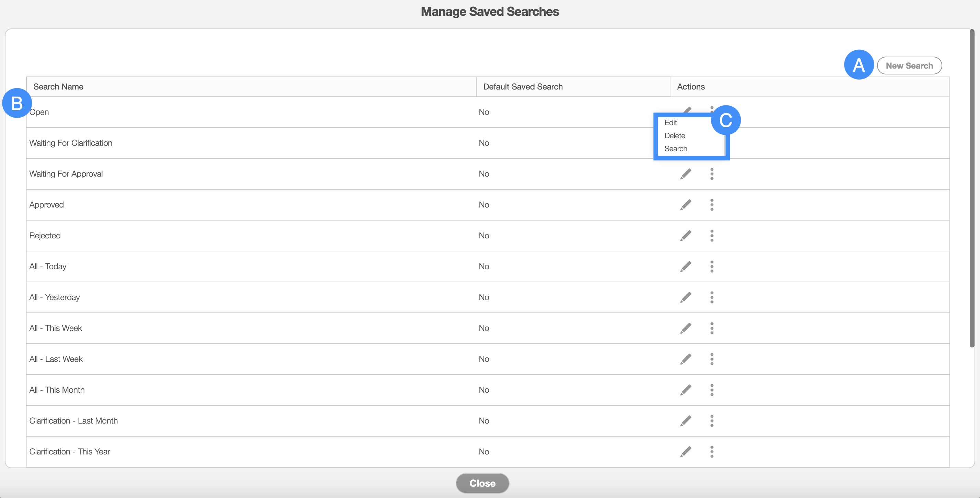Click the pencil icon for All - Yesterday

[686, 297]
